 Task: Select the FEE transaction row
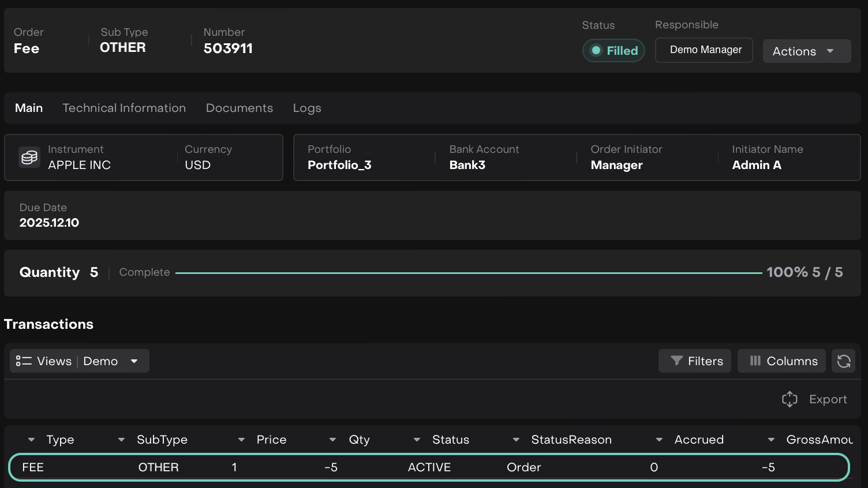click(429, 467)
